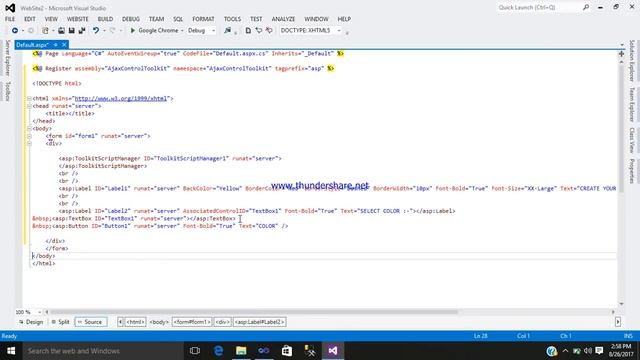Select the <body> breadcrumb tag
This screenshot has width=640, height=360.
click(x=159, y=322)
